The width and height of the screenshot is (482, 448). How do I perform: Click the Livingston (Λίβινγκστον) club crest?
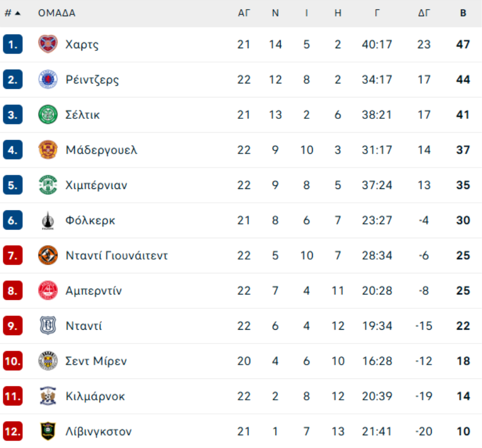pos(48,431)
